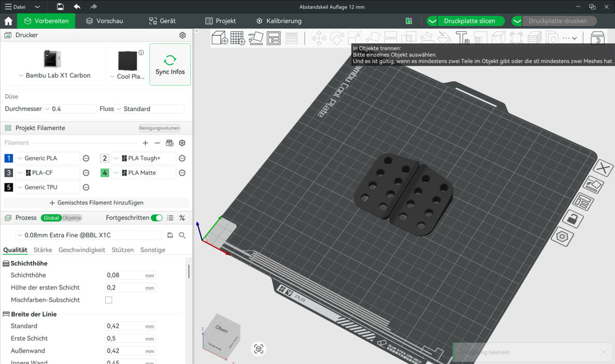Click the Arrange all objects icon
Screen dimensions: 615x364
pyautogui.click(x=274, y=38)
